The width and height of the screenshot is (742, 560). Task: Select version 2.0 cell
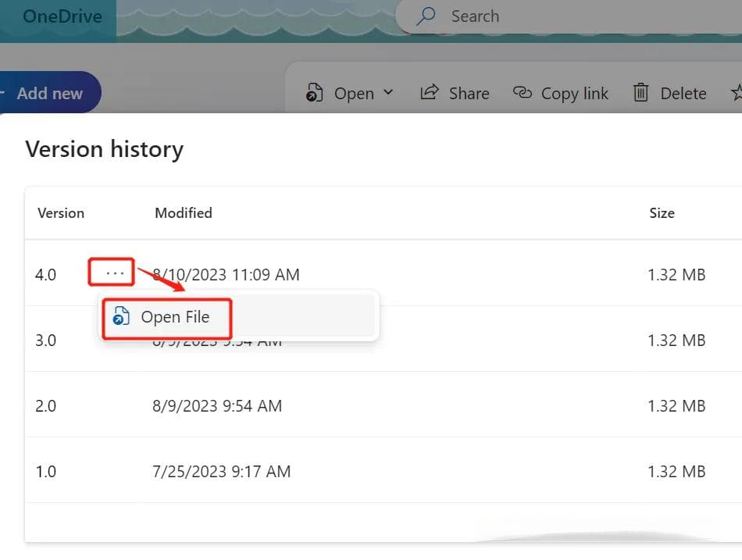click(x=46, y=406)
